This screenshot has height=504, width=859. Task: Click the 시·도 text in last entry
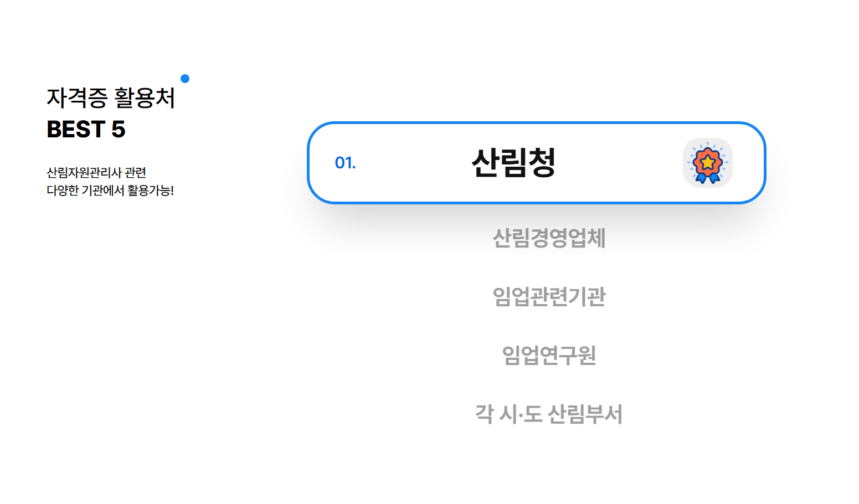(521, 414)
